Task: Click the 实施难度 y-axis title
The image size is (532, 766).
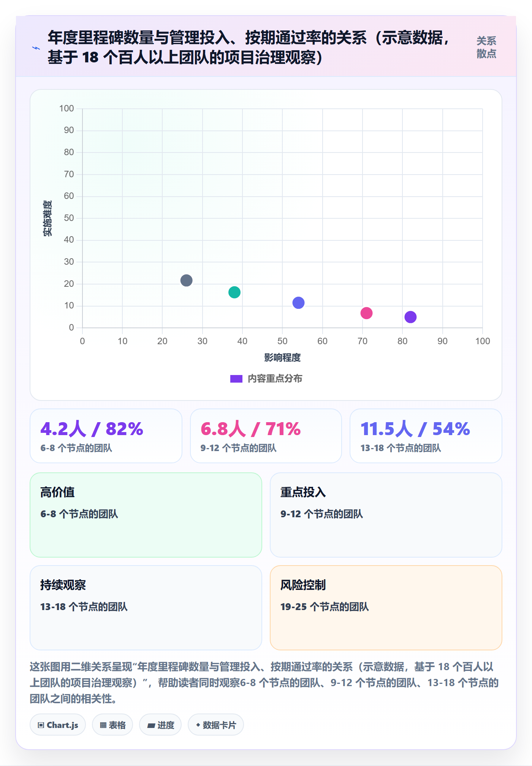Action: pyautogui.click(x=47, y=218)
